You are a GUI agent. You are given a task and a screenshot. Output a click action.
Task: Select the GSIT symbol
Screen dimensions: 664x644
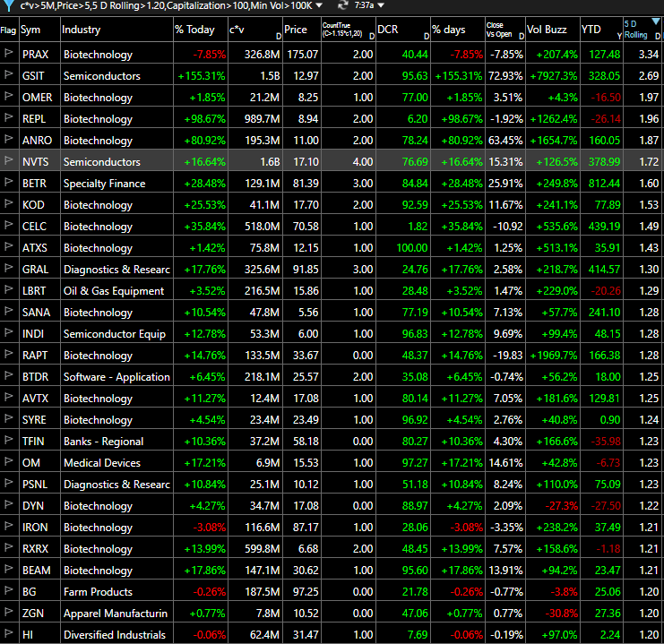33,76
